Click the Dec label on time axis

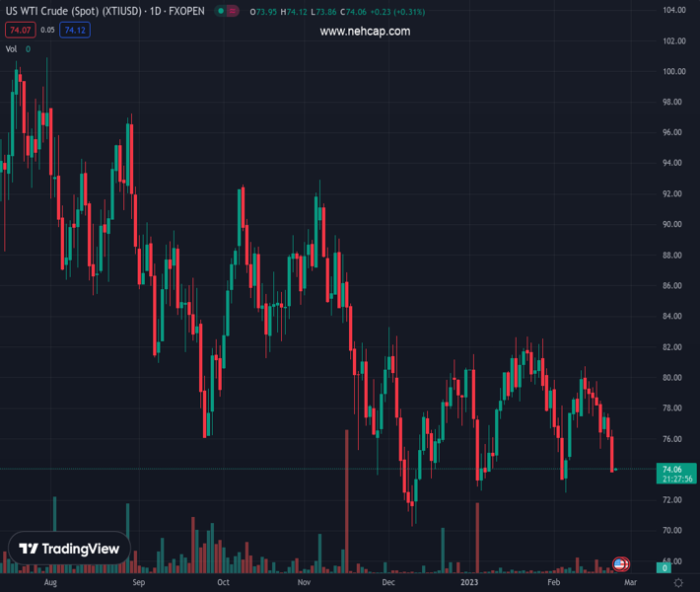(x=388, y=583)
